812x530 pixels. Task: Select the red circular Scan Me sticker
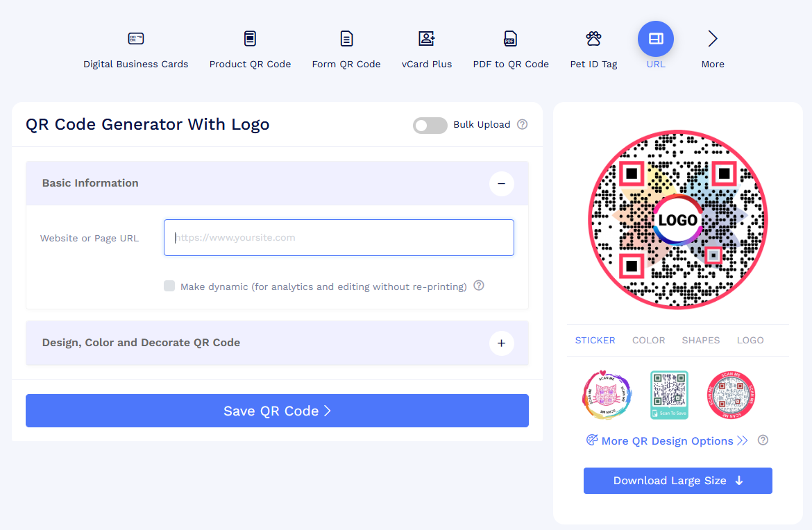pyautogui.click(x=731, y=395)
